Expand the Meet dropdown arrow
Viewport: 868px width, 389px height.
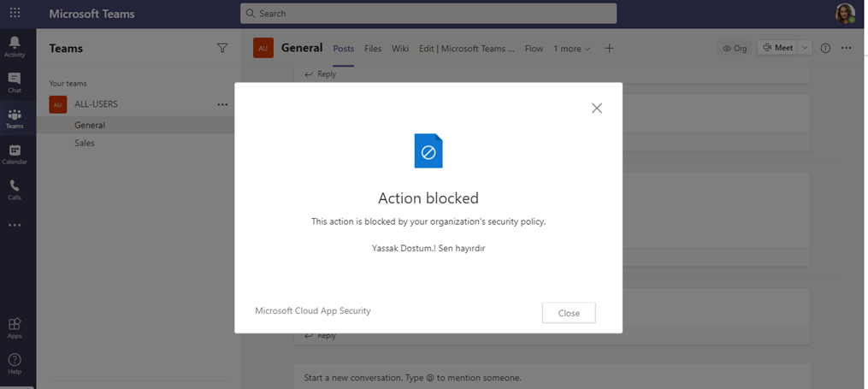click(x=805, y=48)
